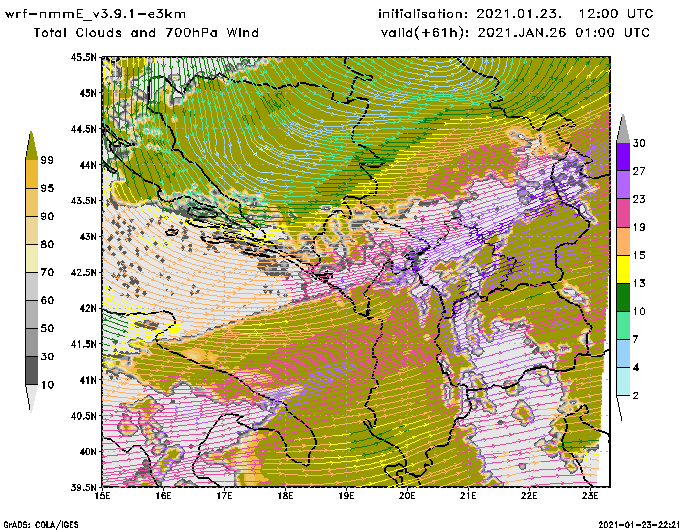Click the '21E' longitude label

click(x=468, y=496)
